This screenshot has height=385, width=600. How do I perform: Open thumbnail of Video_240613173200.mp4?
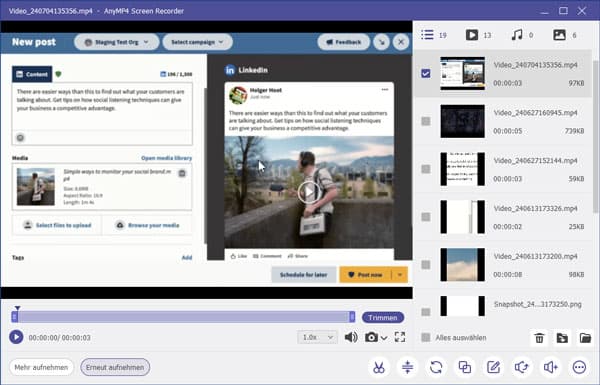click(x=462, y=265)
